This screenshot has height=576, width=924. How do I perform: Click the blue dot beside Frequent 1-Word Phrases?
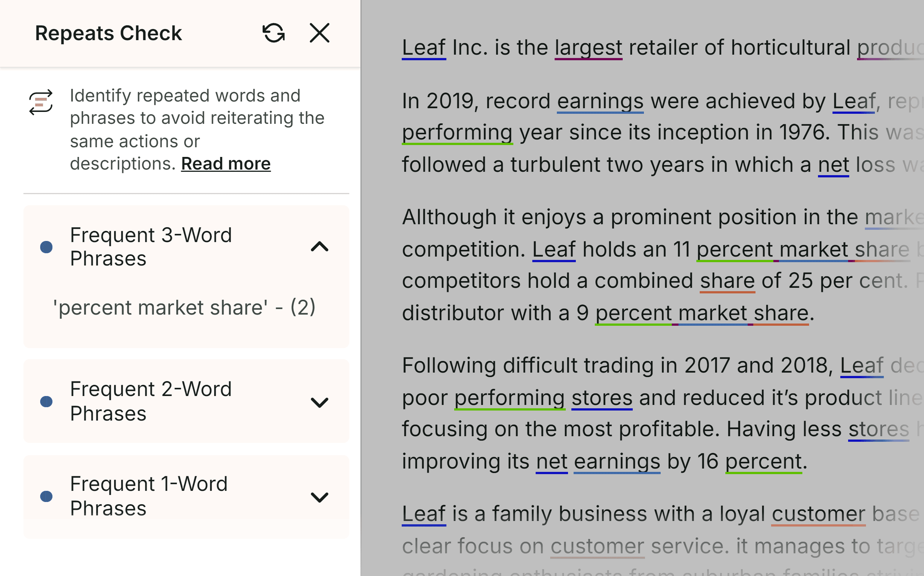(46, 496)
